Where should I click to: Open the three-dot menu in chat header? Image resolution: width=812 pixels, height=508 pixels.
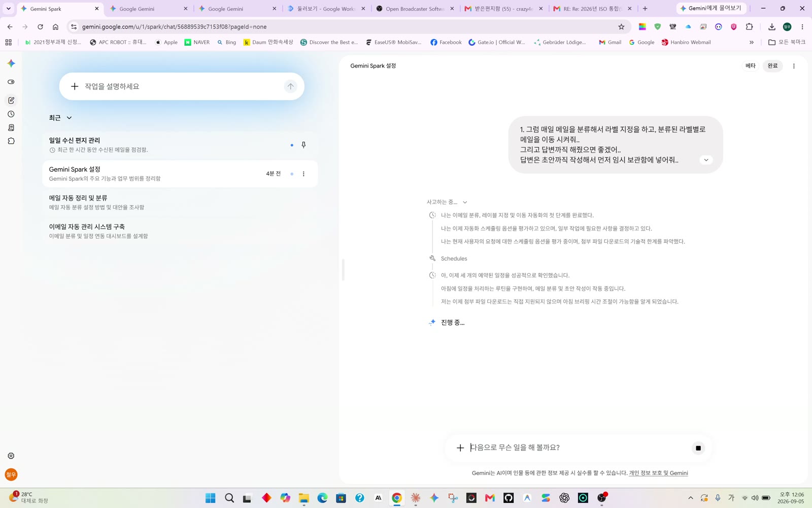(794, 66)
